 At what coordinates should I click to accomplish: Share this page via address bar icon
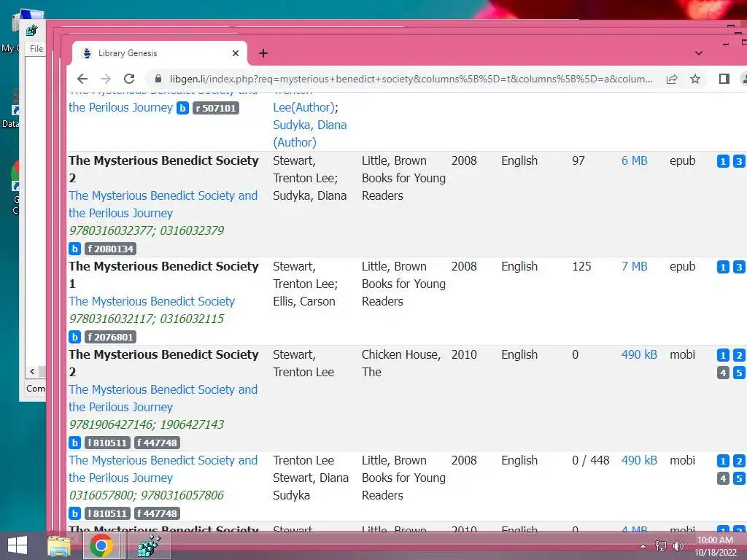click(672, 79)
